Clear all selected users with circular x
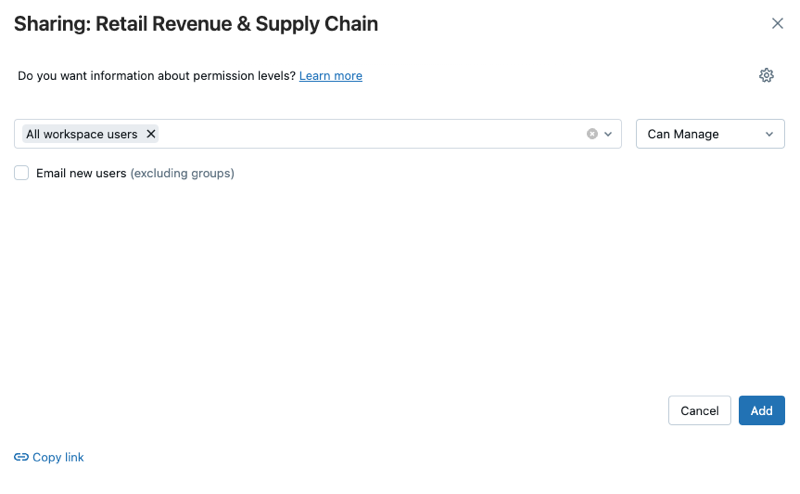Viewport: 800px width, 494px height. (592, 134)
